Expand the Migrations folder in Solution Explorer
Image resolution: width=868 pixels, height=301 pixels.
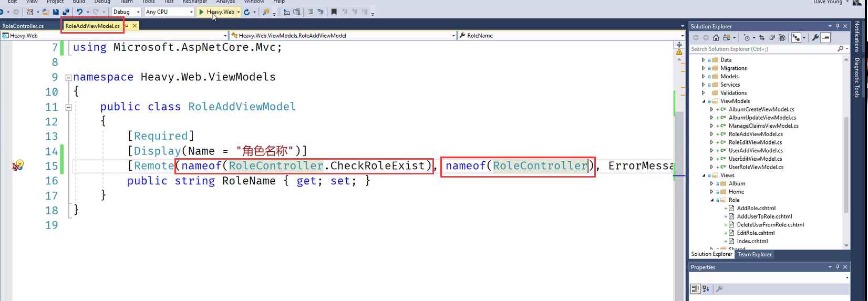(704, 68)
